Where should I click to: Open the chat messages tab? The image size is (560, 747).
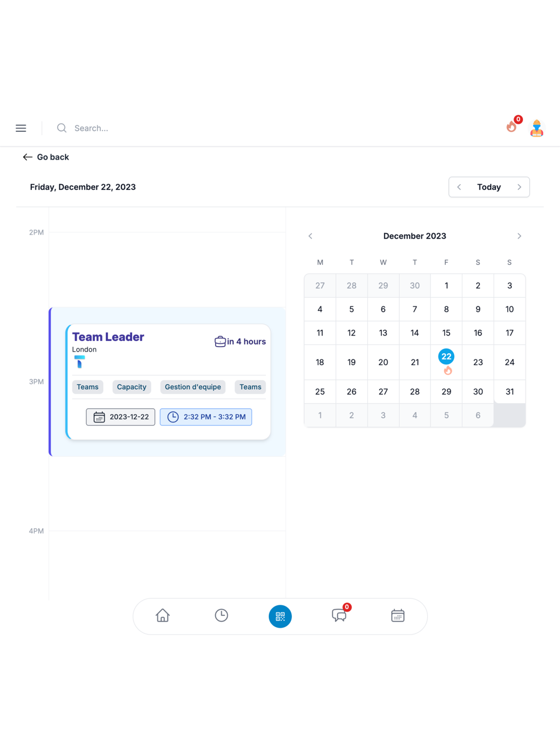[x=339, y=615]
